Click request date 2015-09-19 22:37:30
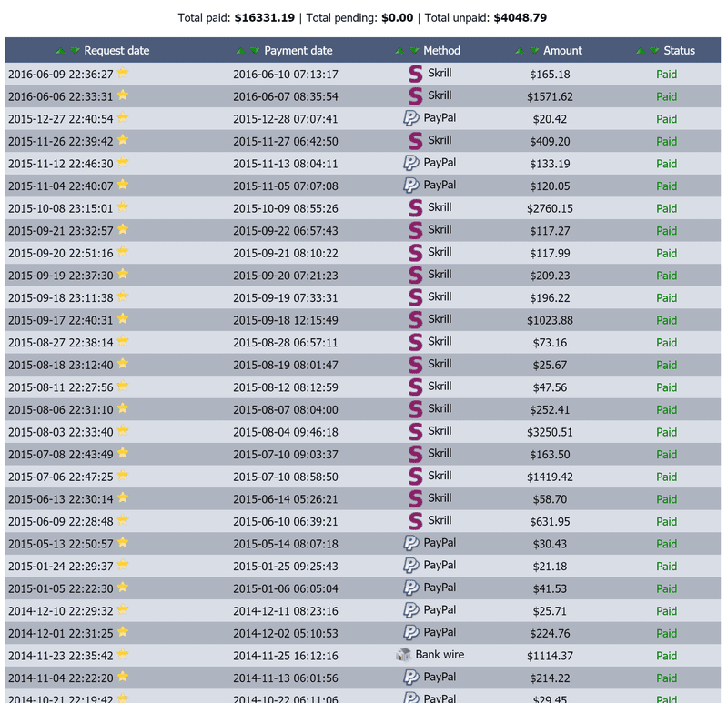This screenshot has width=728, height=703. (61, 276)
